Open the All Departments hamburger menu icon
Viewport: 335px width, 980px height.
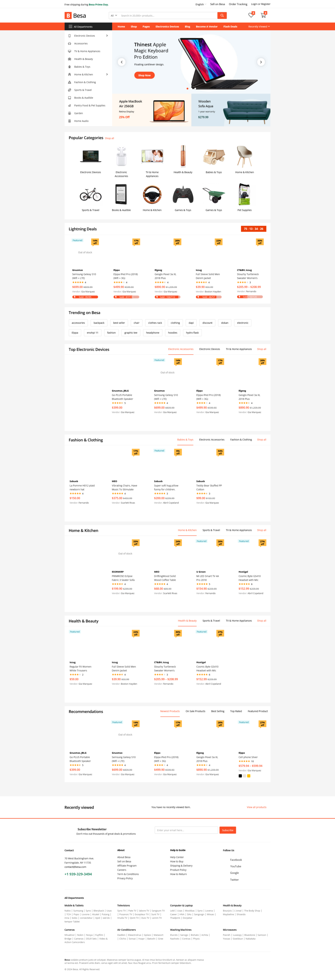pos(70,26)
